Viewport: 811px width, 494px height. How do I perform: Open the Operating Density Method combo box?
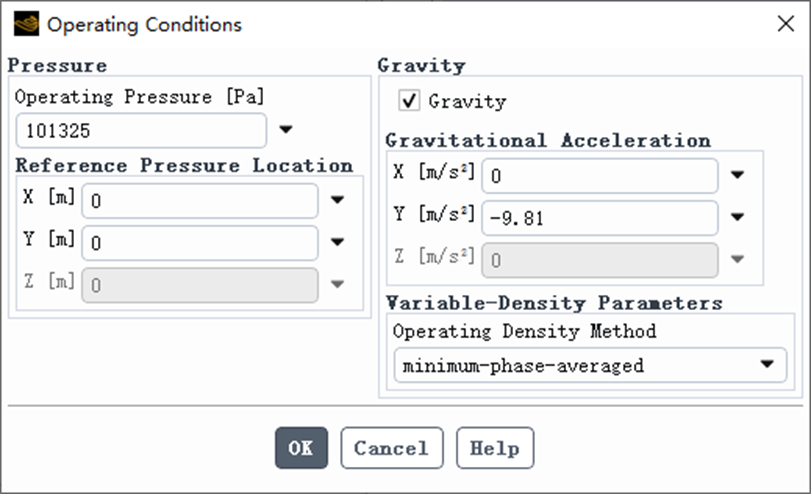590,366
